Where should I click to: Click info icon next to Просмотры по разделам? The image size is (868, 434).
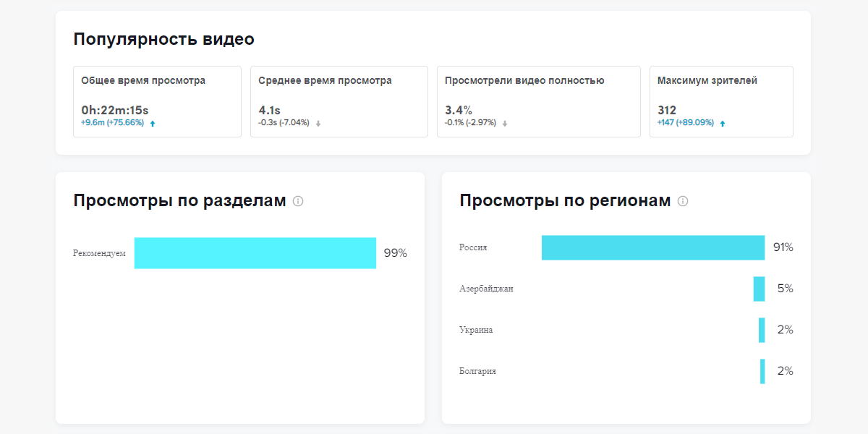click(x=298, y=201)
